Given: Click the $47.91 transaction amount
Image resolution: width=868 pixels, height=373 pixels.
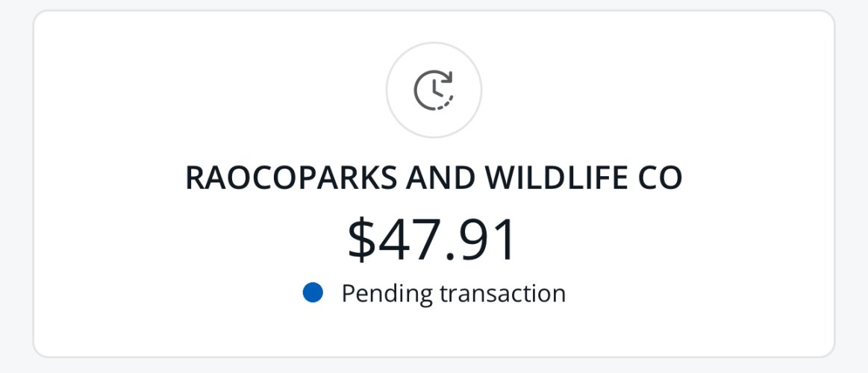Looking at the screenshot, I should tap(432, 240).
